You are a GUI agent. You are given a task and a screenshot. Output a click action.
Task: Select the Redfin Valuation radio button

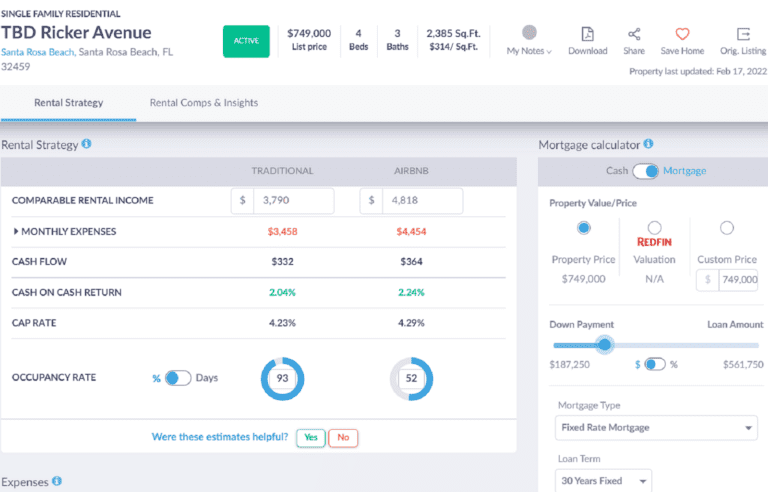pos(655,228)
